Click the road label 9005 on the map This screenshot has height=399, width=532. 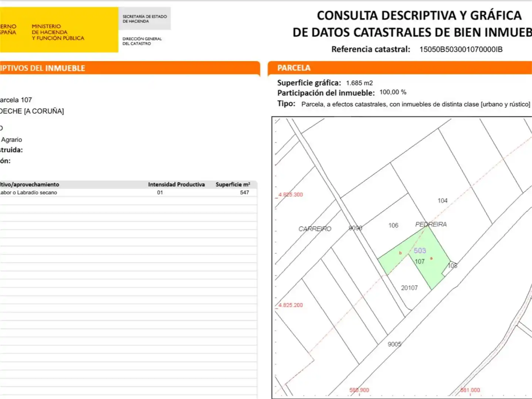[394, 344]
